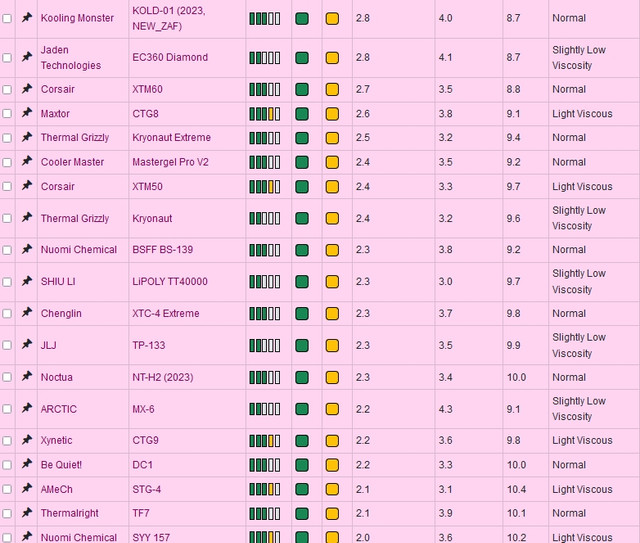Image resolution: width=640 pixels, height=543 pixels.
Task: Click the green indicator for Be Quiet! DC1
Action: [302, 465]
